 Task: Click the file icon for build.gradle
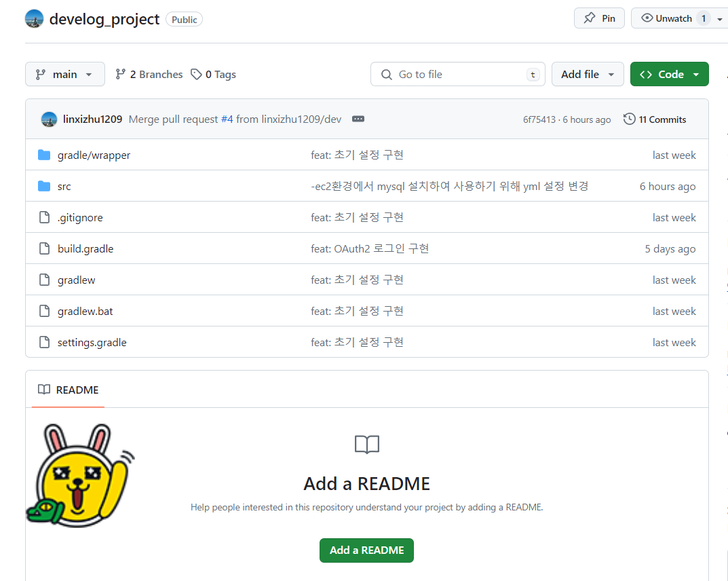point(44,248)
